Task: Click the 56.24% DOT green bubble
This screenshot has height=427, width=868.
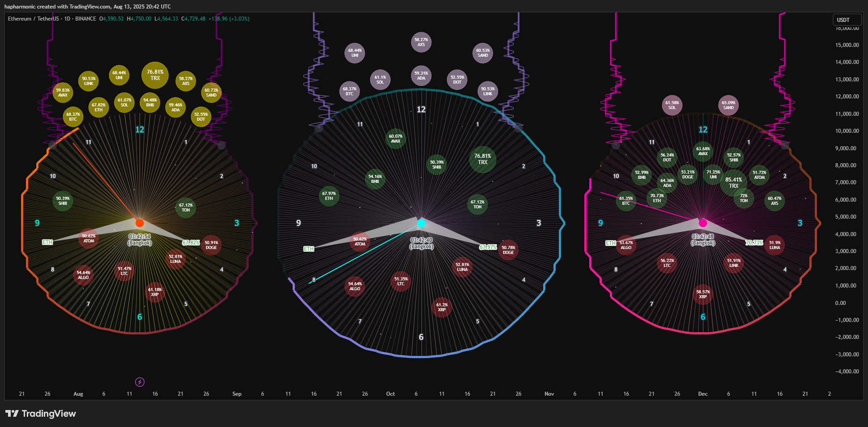Action: coord(667,157)
